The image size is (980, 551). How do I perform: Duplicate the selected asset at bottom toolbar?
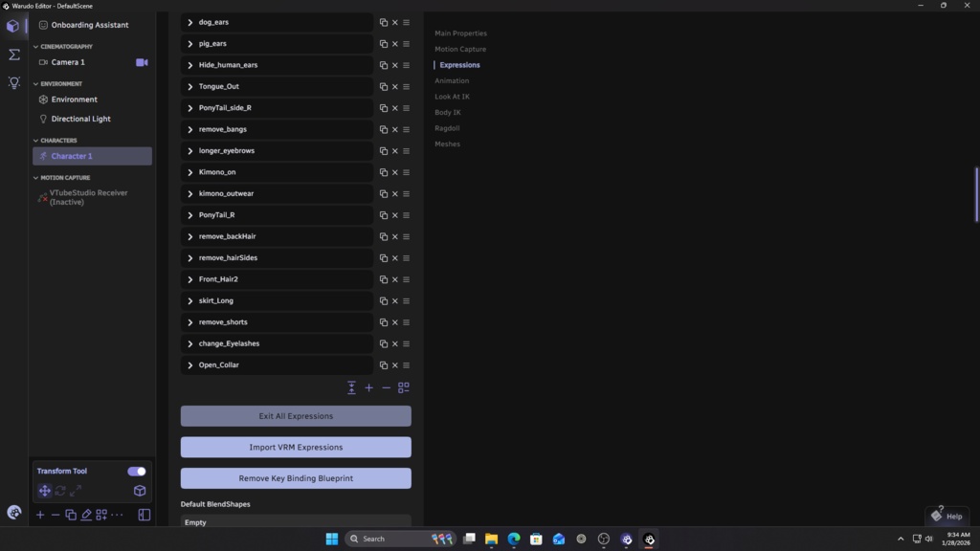tap(71, 515)
